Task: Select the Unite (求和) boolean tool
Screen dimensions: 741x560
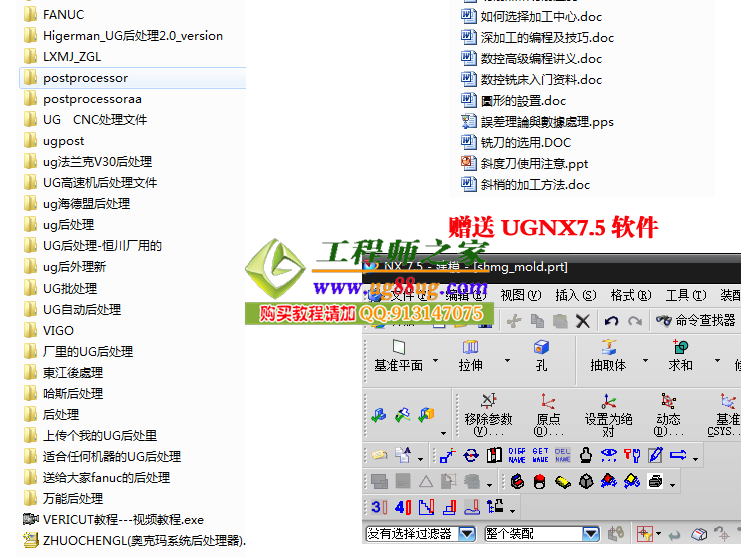Action: pos(680,355)
